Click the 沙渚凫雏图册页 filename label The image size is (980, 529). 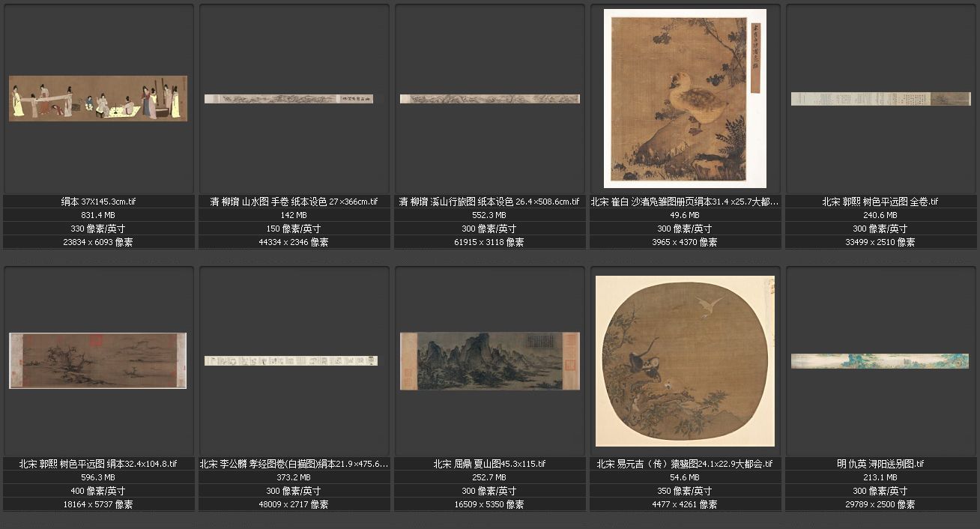[x=685, y=202]
